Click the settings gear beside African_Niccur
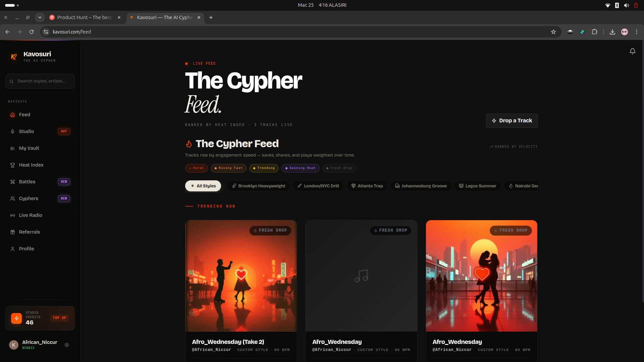The height and width of the screenshot is (362, 644). [67, 345]
